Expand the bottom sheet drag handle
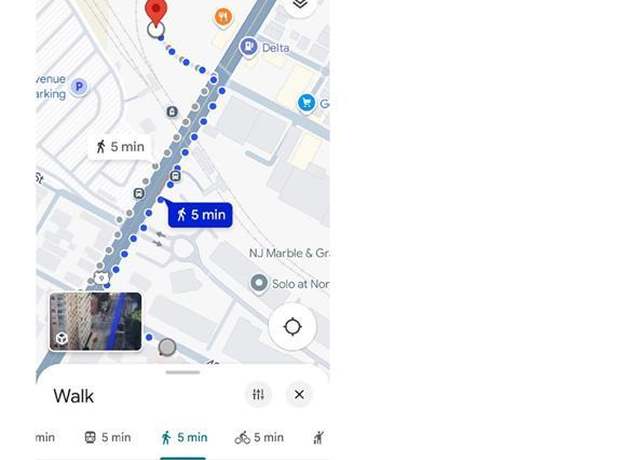640x460 pixels. [x=183, y=372]
